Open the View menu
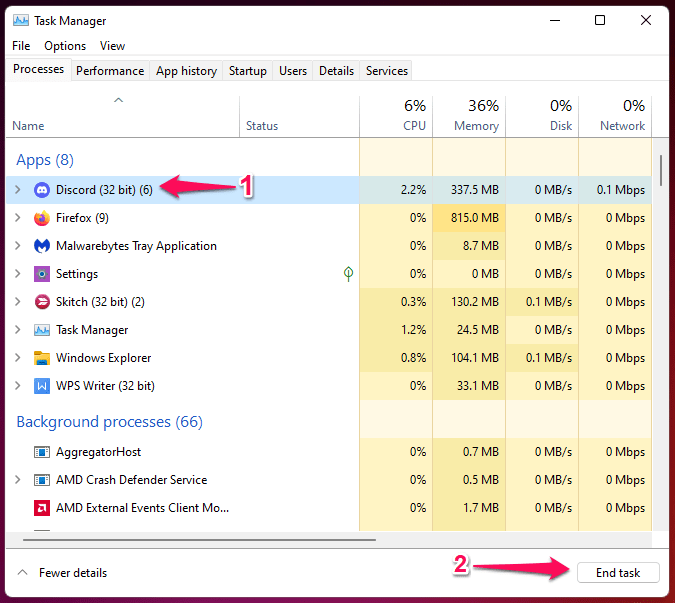The image size is (675, 603). click(x=112, y=46)
